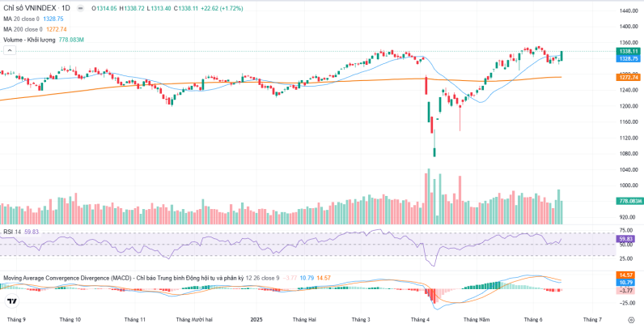Image resolution: width=644 pixels, height=324 pixels.
Task: Click the open value O1314.05
Action: (x=104, y=8)
